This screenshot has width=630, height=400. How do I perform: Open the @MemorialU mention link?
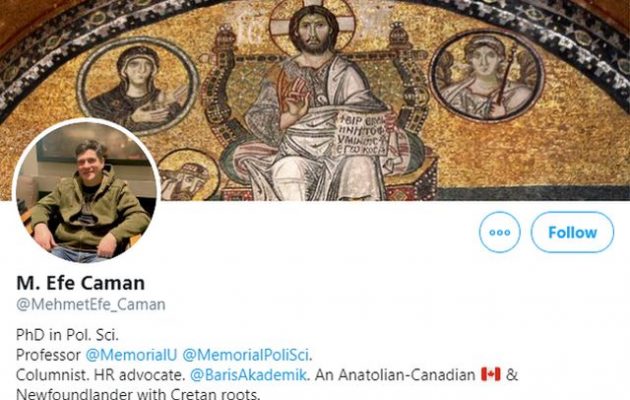pyautogui.click(x=131, y=355)
